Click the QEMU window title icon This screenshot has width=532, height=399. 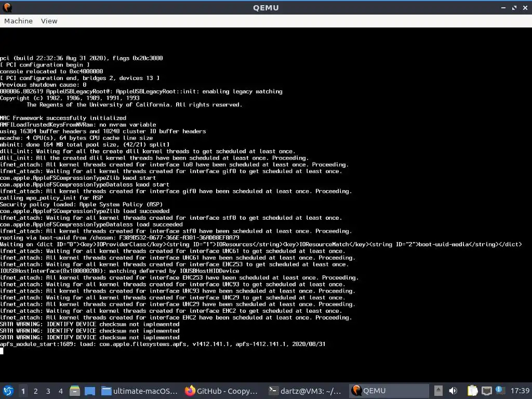coord(7,7)
